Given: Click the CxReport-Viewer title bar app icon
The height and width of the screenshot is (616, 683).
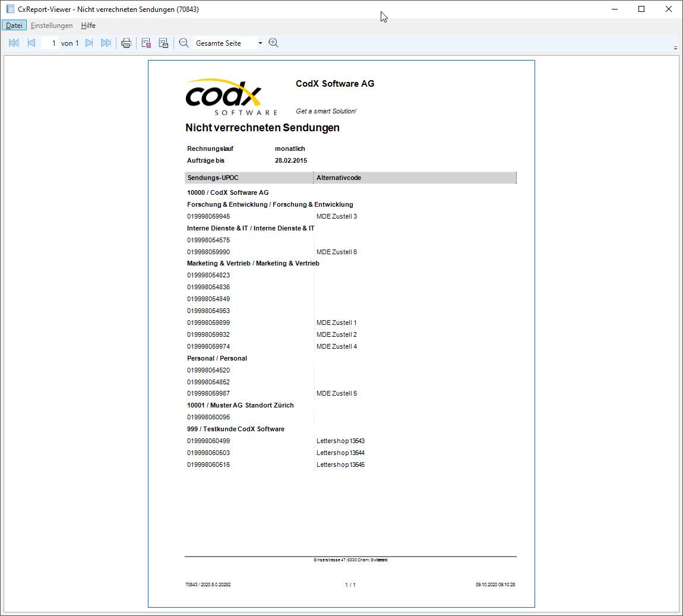Looking at the screenshot, I should pyautogui.click(x=10, y=9).
